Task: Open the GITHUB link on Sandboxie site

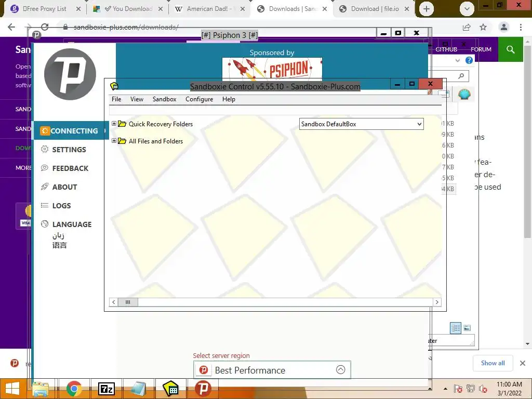Action: (x=446, y=49)
